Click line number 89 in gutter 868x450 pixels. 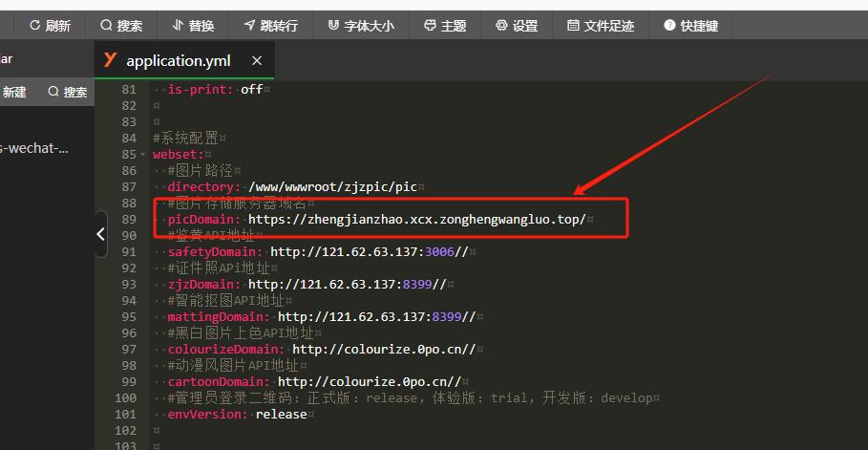pos(128,220)
